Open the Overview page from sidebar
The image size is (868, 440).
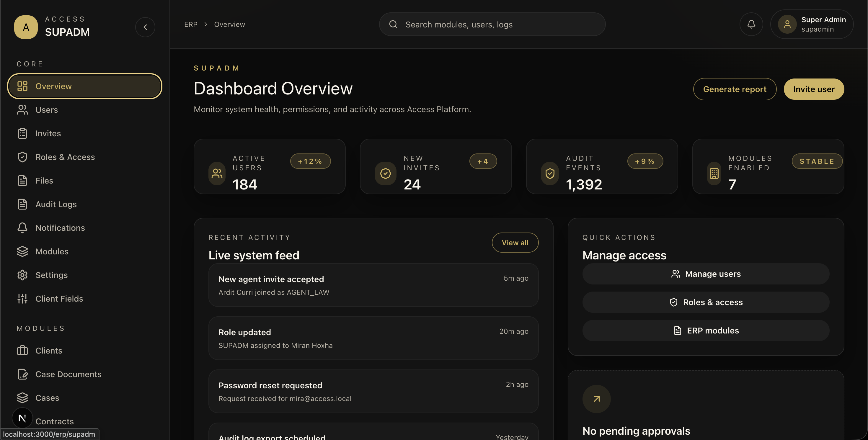84,86
